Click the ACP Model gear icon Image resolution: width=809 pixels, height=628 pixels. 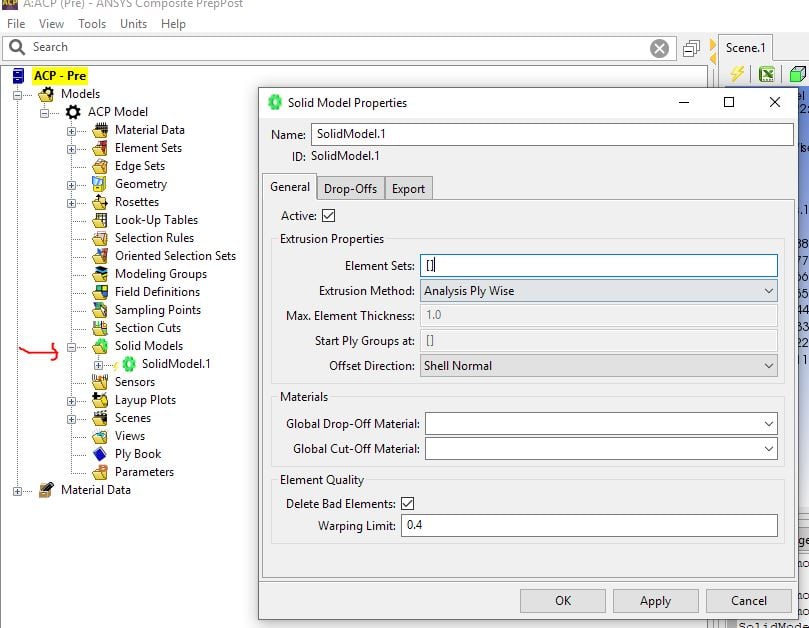73,112
